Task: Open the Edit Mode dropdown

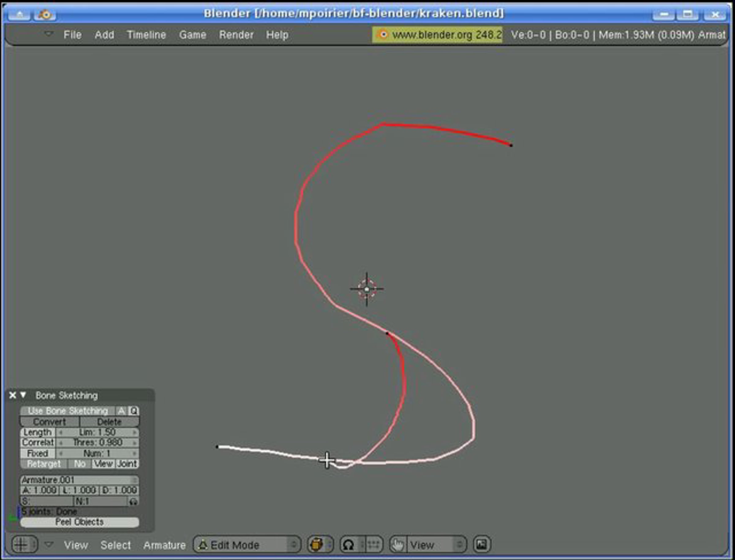Action: (x=247, y=545)
